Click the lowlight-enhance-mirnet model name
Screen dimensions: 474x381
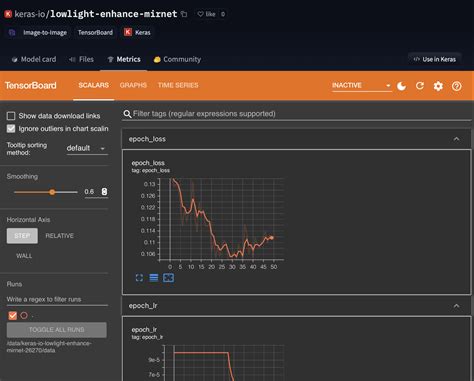coord(114,14)
